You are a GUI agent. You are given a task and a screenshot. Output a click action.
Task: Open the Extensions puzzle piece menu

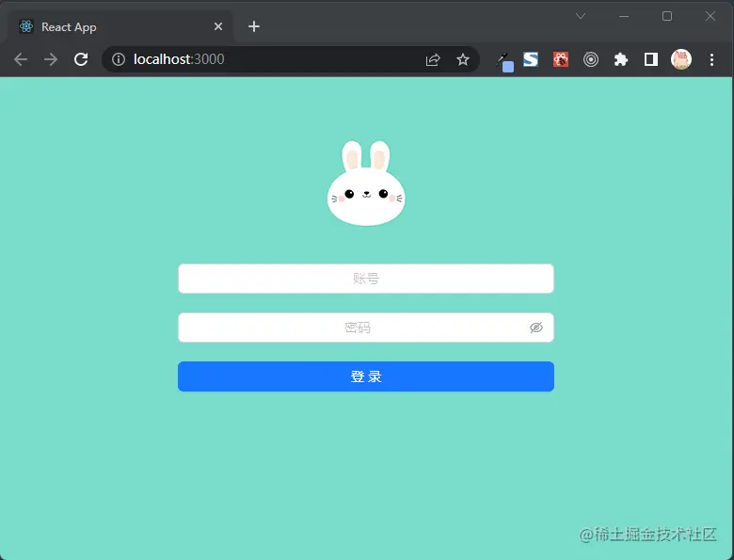(621, 59)
